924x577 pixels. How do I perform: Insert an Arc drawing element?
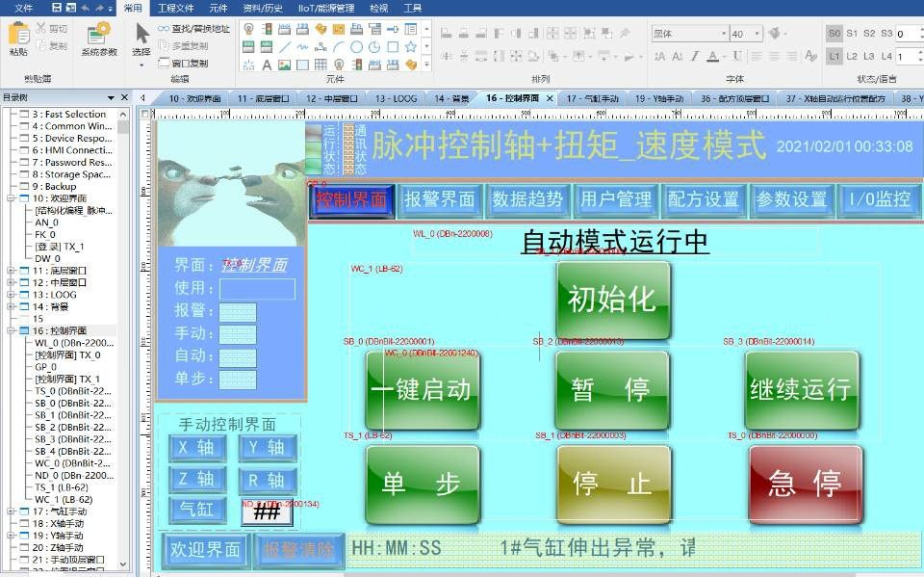tap(339, 46)
